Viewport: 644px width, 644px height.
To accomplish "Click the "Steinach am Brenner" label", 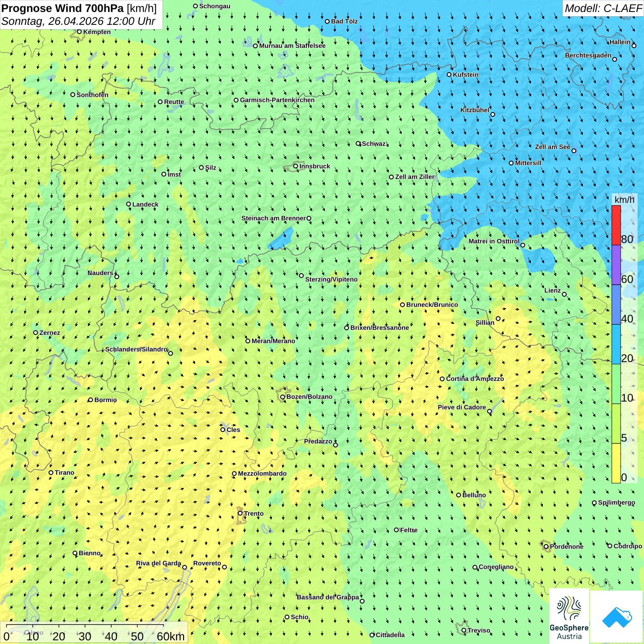I will 274,218.
